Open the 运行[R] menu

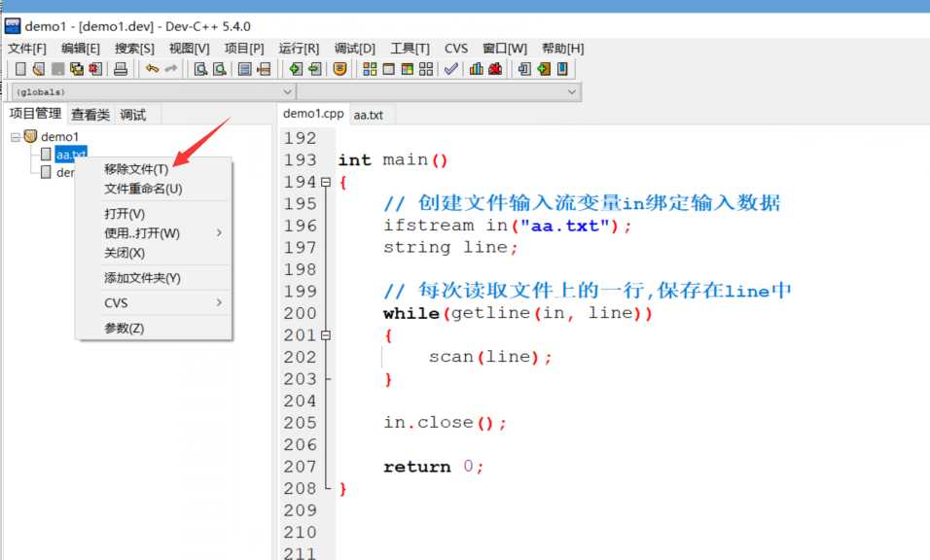(299, 48)
